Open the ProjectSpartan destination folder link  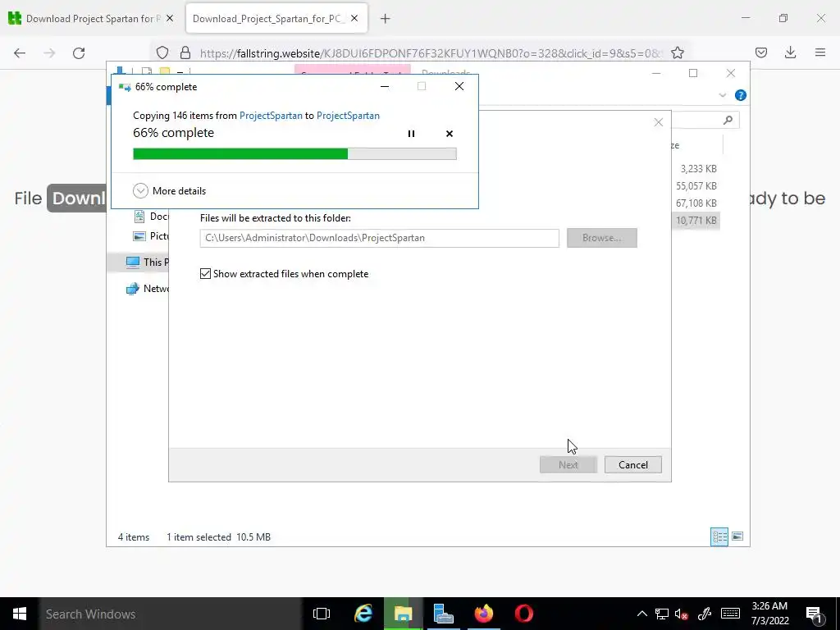point(348,116)
